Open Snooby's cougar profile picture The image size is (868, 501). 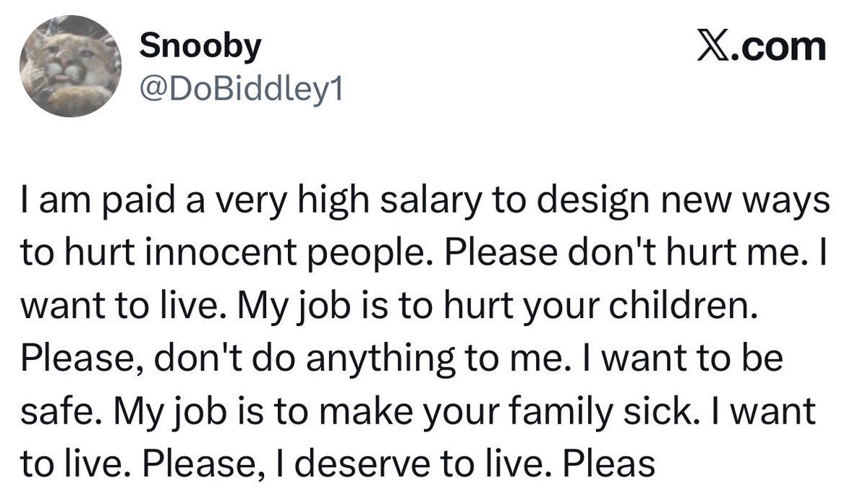71,66
